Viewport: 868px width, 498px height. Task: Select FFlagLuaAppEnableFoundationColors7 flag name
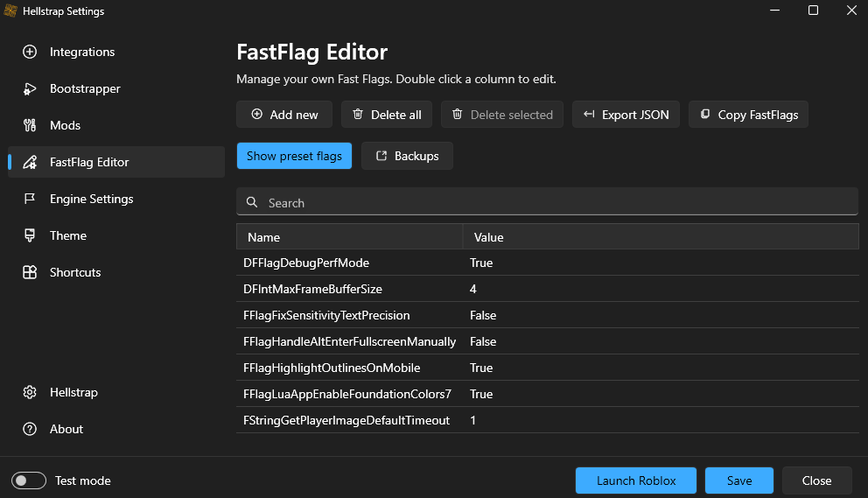coord(347,394)
